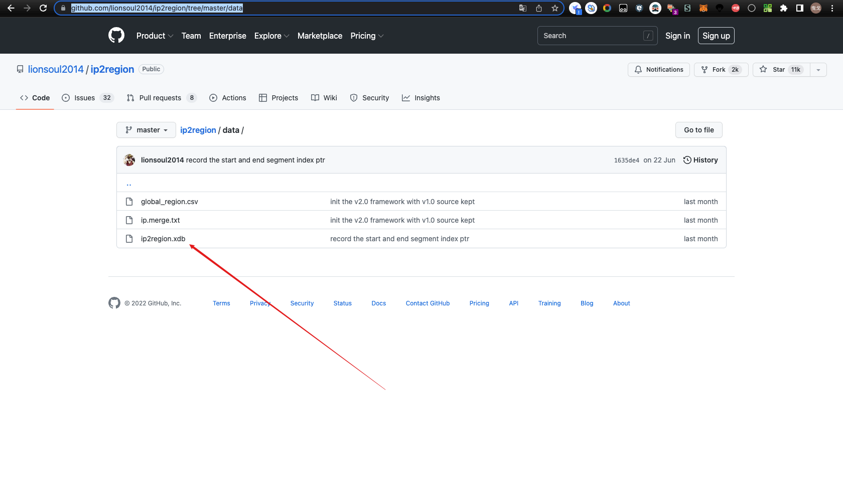This screenshot has height=504, width=843.
Task: Expand the Pricing dropdown in header
Action: [x=367, y=36]
